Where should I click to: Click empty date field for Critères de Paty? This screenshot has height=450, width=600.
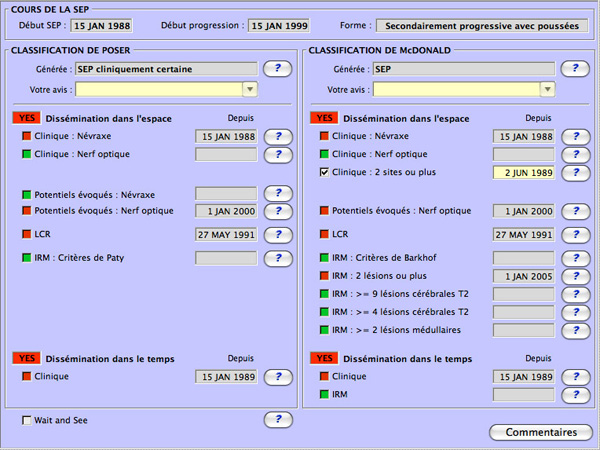click(x=226, y=258)
